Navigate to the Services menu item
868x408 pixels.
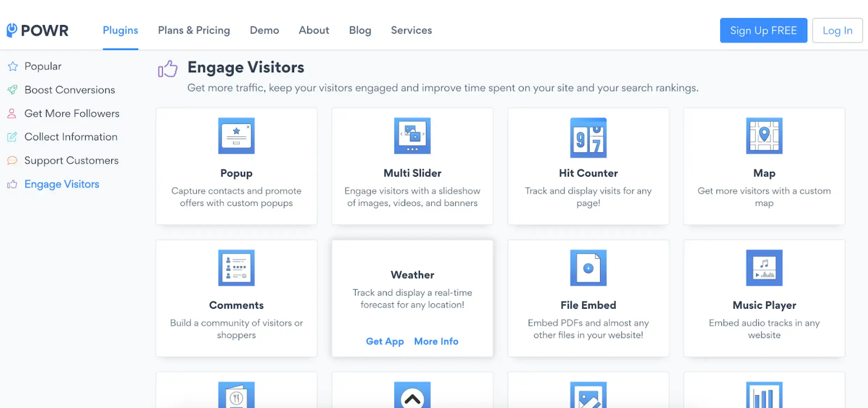point(411,30)
